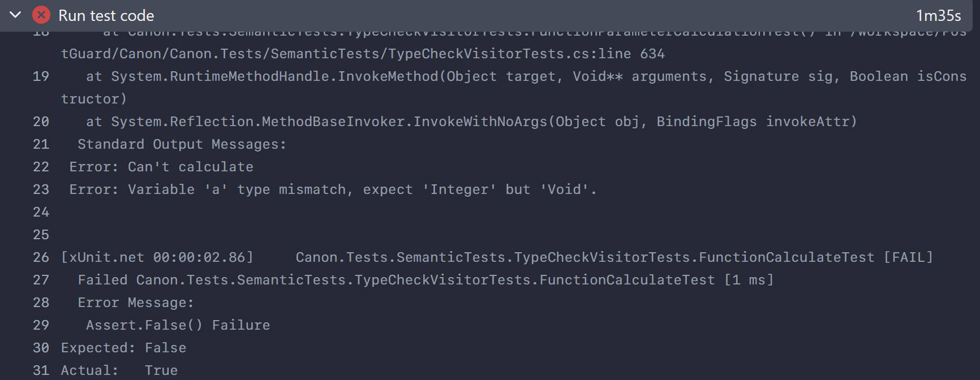Open line 26 xUnit FAIL permalink
This screenshot has height=380, width=980.
41,257
